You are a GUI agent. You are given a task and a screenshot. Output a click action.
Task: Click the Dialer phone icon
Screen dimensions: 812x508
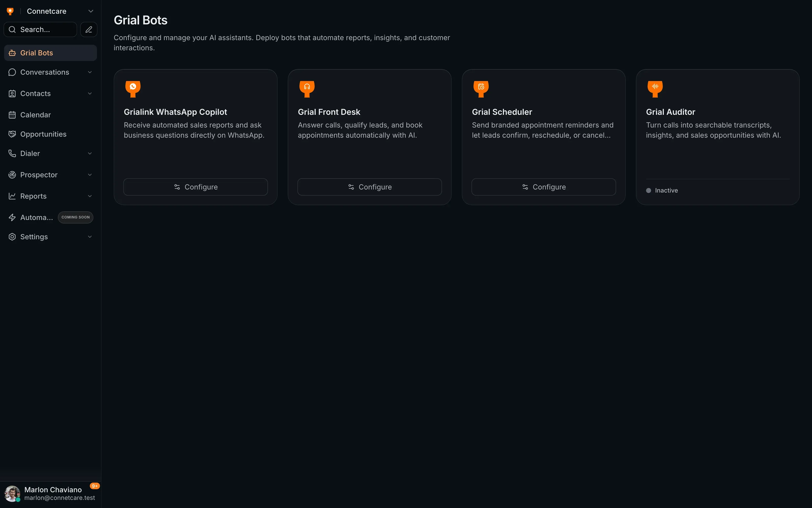pyautogui.click(x=12, y=153)
